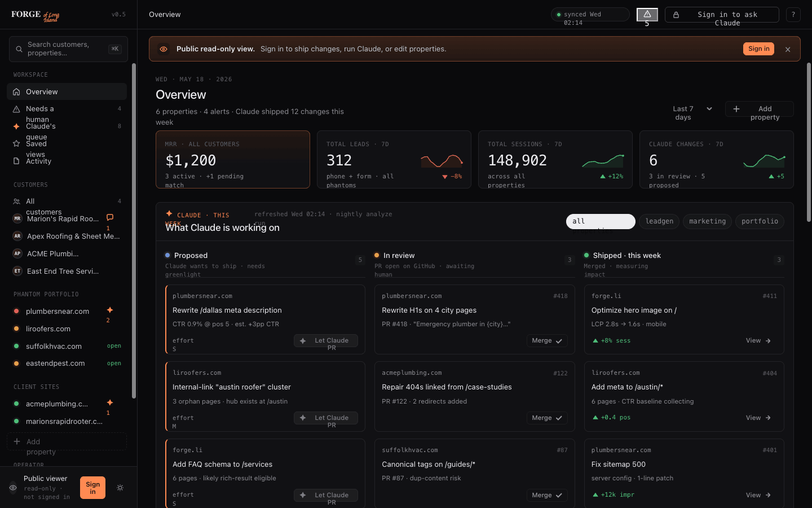Click Marion's Rapid Rooter chat message icon

pos(110,217)
